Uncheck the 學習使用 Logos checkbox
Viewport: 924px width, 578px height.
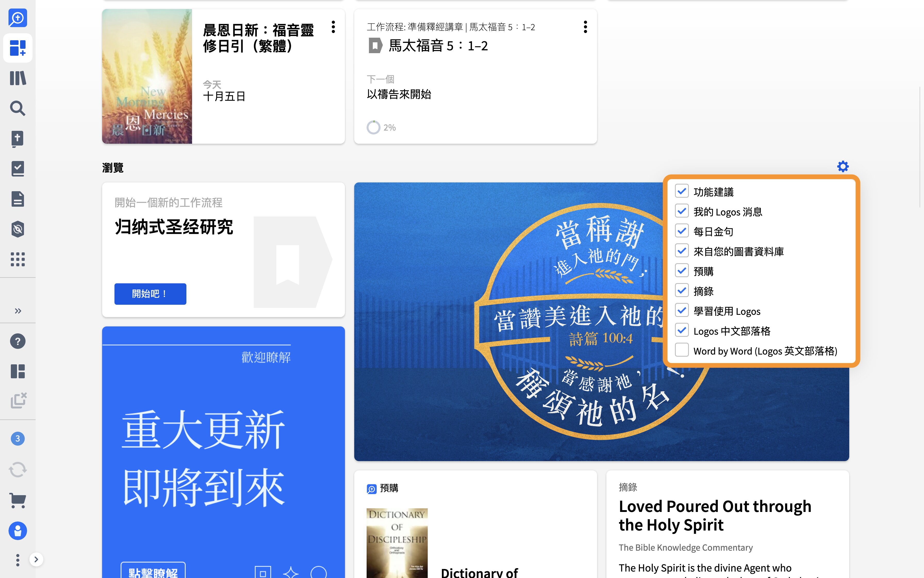[x=682, y=310]
